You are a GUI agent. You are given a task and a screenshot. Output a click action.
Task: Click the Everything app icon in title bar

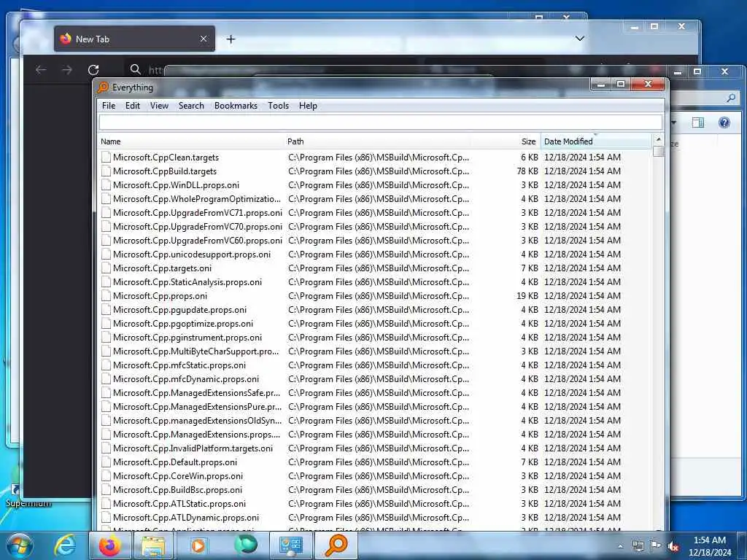pos(103,87)
